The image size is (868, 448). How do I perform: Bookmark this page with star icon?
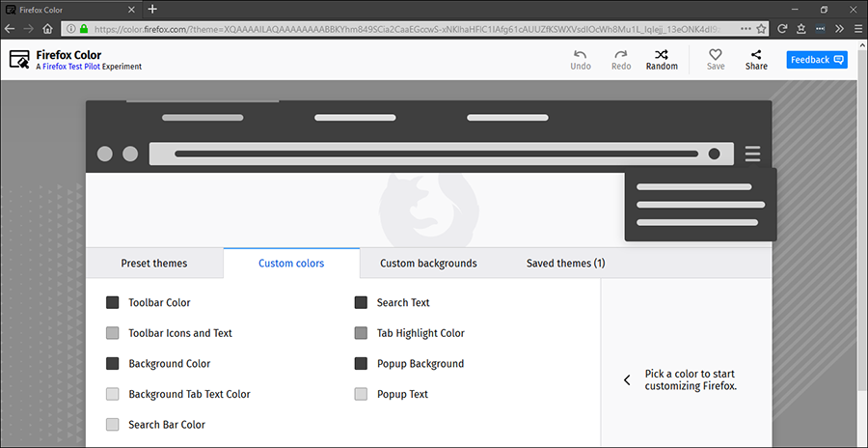pos(761,29)
